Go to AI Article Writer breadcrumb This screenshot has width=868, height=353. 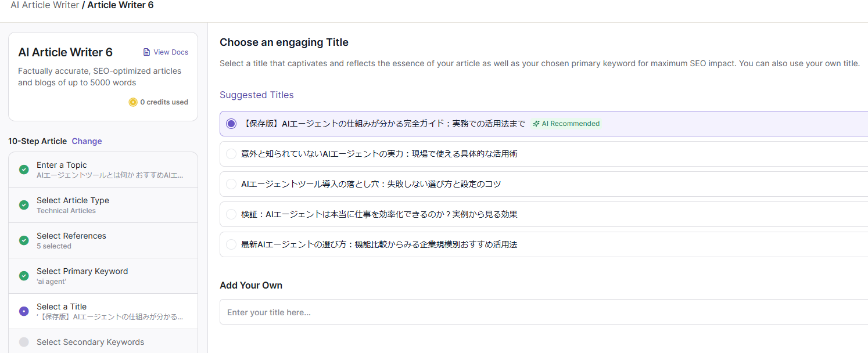(x=45, y=5)
